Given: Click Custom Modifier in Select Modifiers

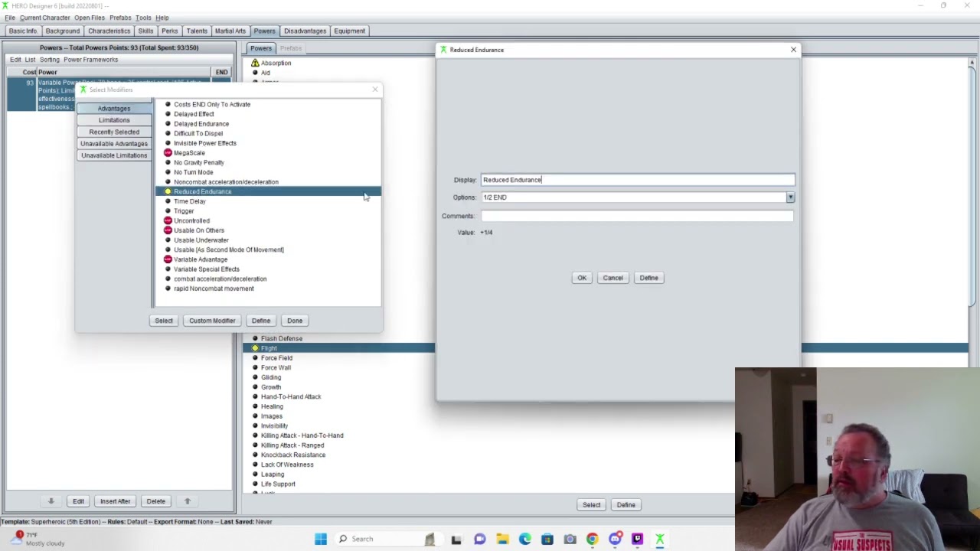Looking at the screenshot, I should pos(212,321).
